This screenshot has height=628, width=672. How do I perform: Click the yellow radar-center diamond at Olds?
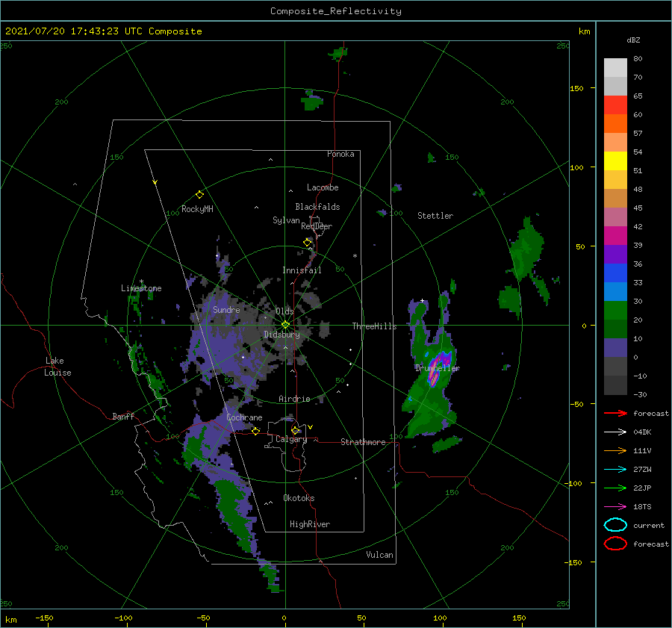coord(285,325)
